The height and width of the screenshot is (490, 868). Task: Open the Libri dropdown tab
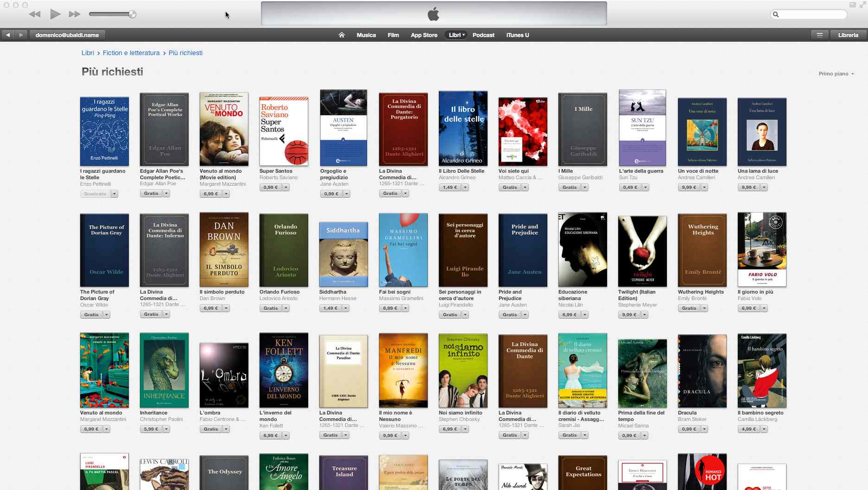pyautogui.click(x=456, y=35)
